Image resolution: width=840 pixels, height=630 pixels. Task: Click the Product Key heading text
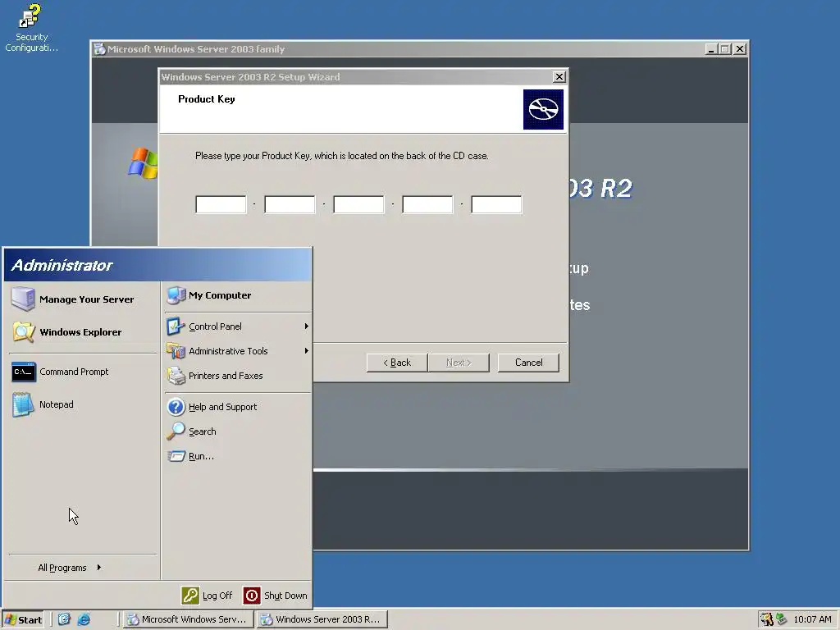coord(206,99)
